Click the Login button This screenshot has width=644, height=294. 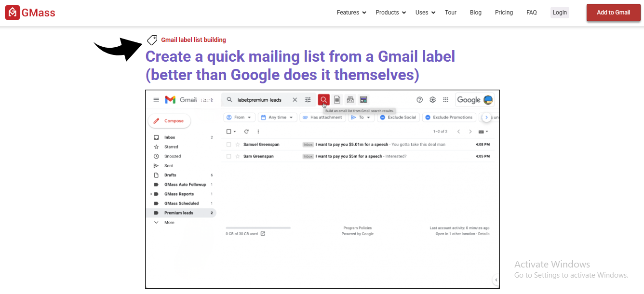(x=560, y=13)
